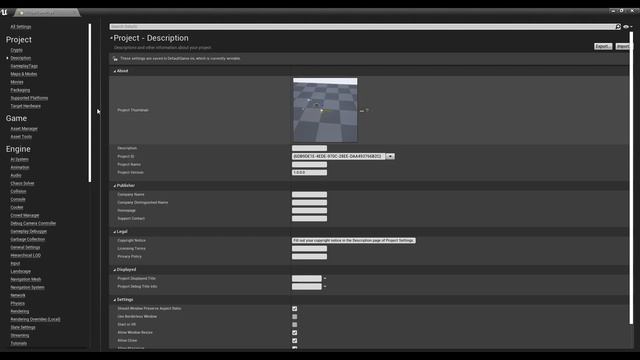640x360 pixels.
Task: Open the Asset Manager settings
Action: point(24,129)
